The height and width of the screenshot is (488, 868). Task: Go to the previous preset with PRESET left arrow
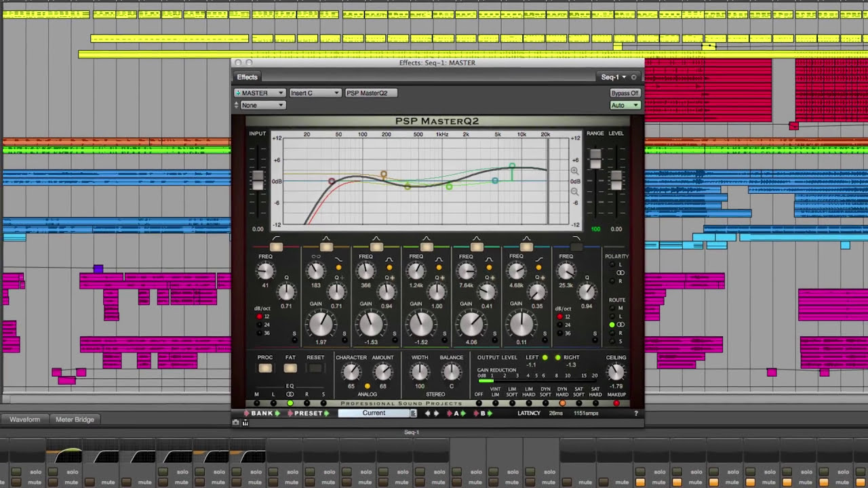[291, 413]
